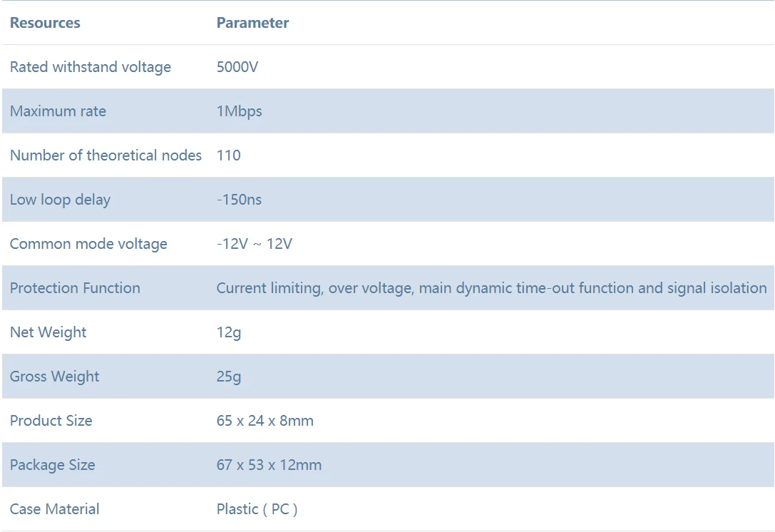775x532 pixels.
Task: Select the Rated withstand voltage label
Action: click(91, 67)
